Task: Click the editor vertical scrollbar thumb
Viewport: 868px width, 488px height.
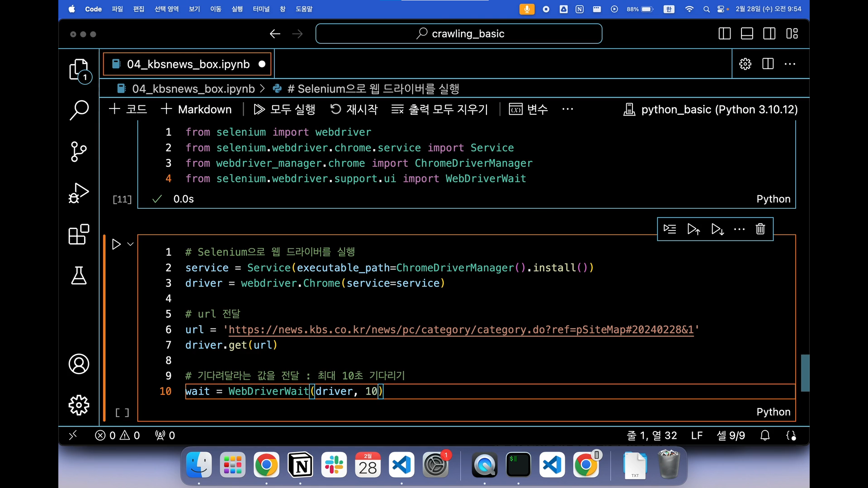Action: click(x=805, y=373)
